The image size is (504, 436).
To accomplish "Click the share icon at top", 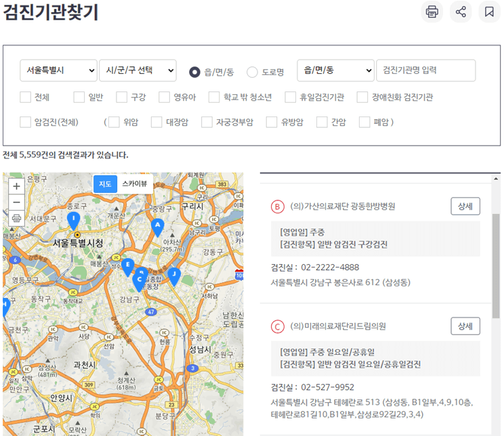I will (461, 12).
